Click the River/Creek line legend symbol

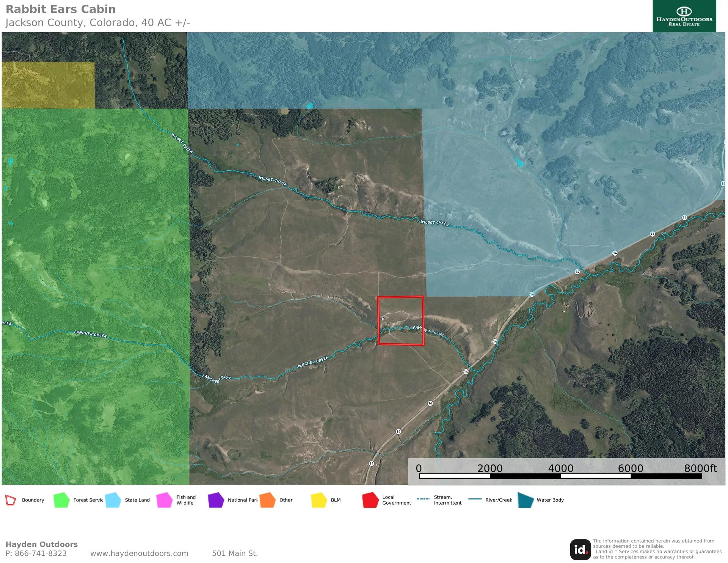tap(475, 499)
